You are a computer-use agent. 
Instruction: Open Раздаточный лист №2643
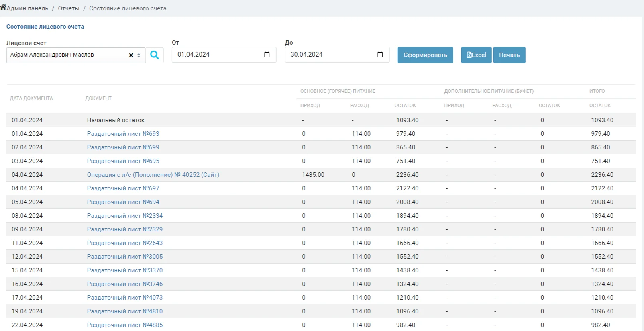[x=125, y=243]
